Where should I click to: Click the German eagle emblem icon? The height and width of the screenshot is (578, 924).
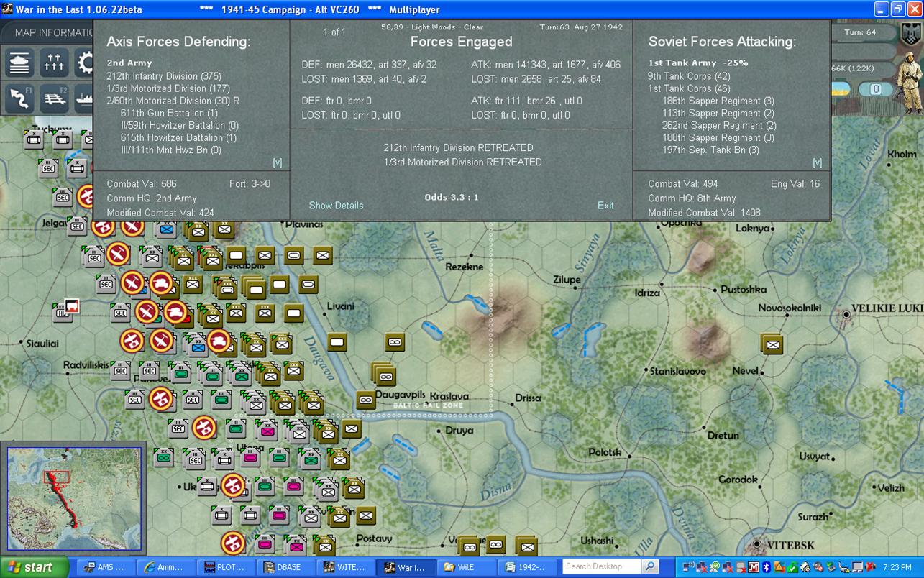coord(912,32)
